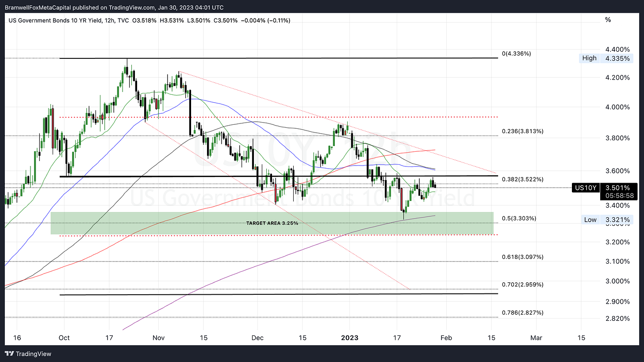Click the 0.786(2.827%) Fibonacci label
The image size is (644, 362).
[x=522, y=312]
